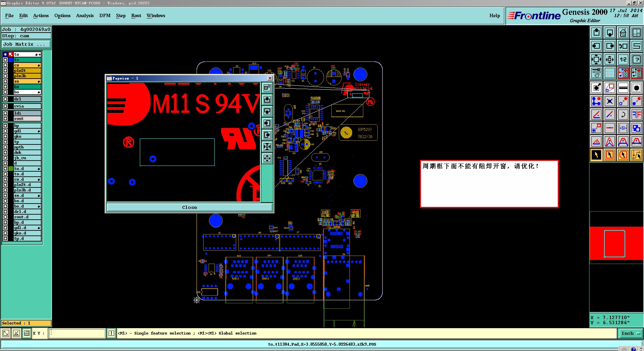Pan view up with the top toolbar icon
644x351 pixels.
click(x=596, y=33)
